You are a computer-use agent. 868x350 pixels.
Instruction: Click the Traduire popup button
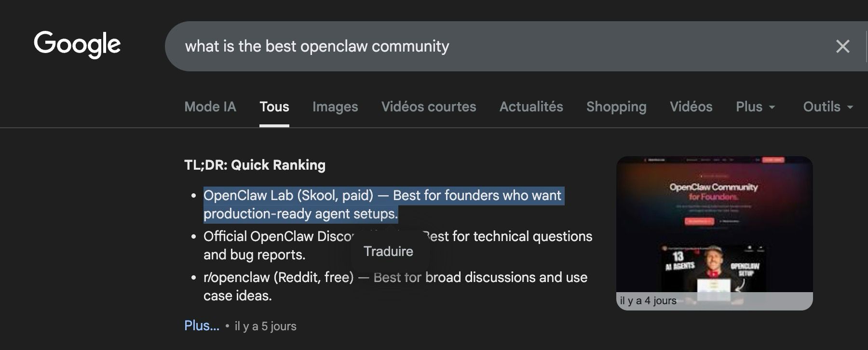coord(388,251)
